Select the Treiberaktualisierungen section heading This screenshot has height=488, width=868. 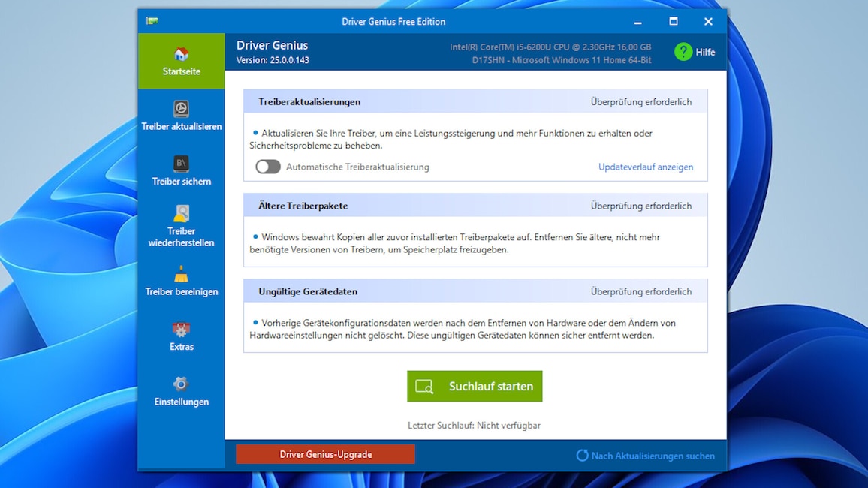click(x=309, y=102)
